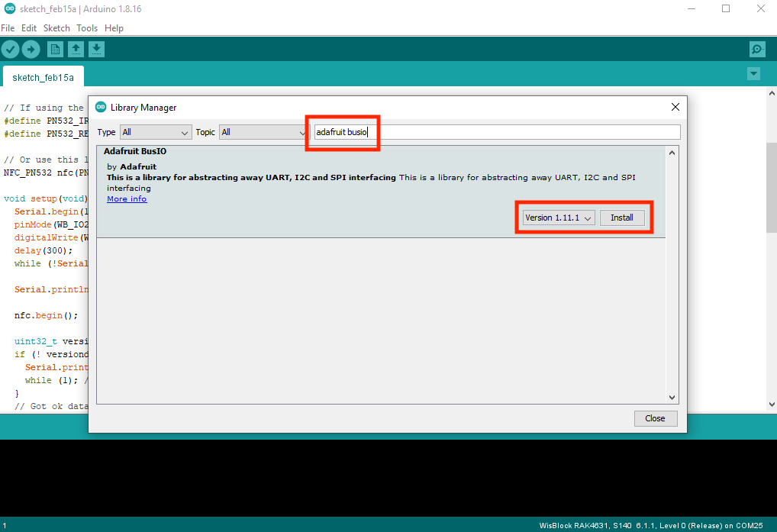
Task: Select the Adafruit BusIO library title
Action: (x=135, y=151)
